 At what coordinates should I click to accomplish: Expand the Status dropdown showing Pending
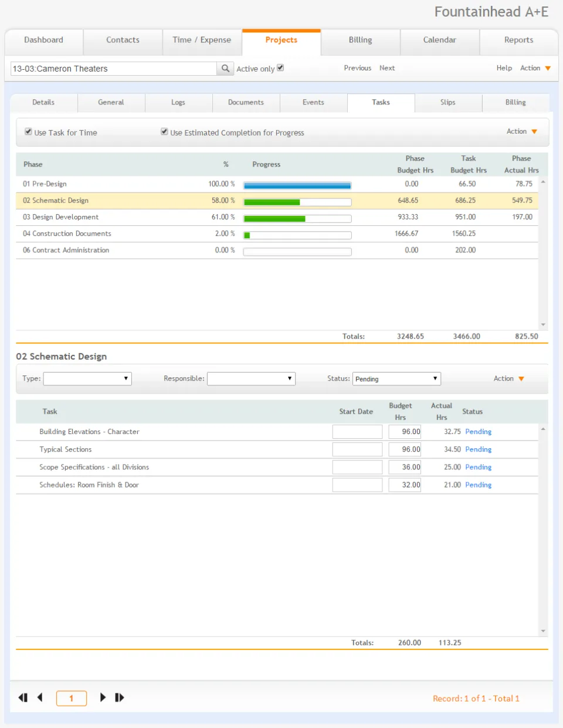click(x=396, y=378)
